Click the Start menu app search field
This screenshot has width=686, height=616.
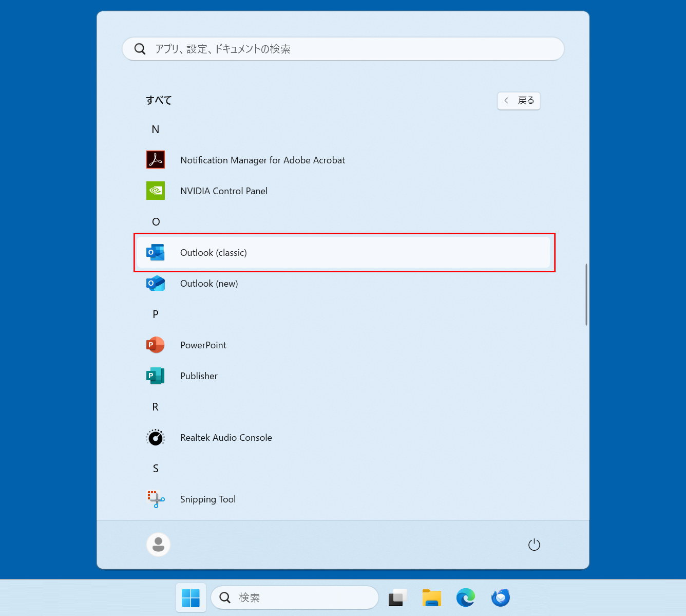343,49
